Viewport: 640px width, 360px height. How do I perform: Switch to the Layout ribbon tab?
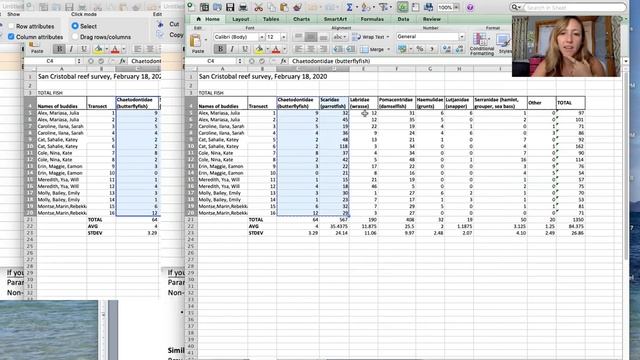click(240, 19)
